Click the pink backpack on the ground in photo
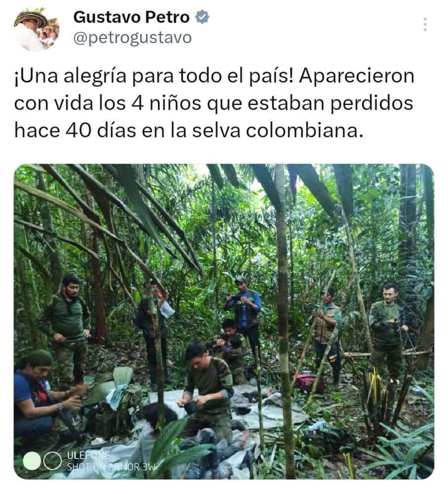The width and height of the screenshot is (448, 494). [x=309, y=383]
